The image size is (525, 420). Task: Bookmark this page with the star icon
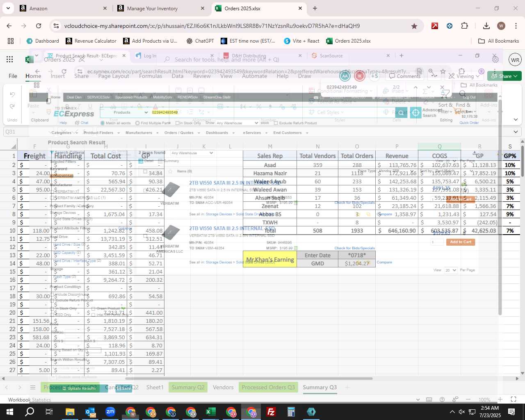[x=414, y=26]
